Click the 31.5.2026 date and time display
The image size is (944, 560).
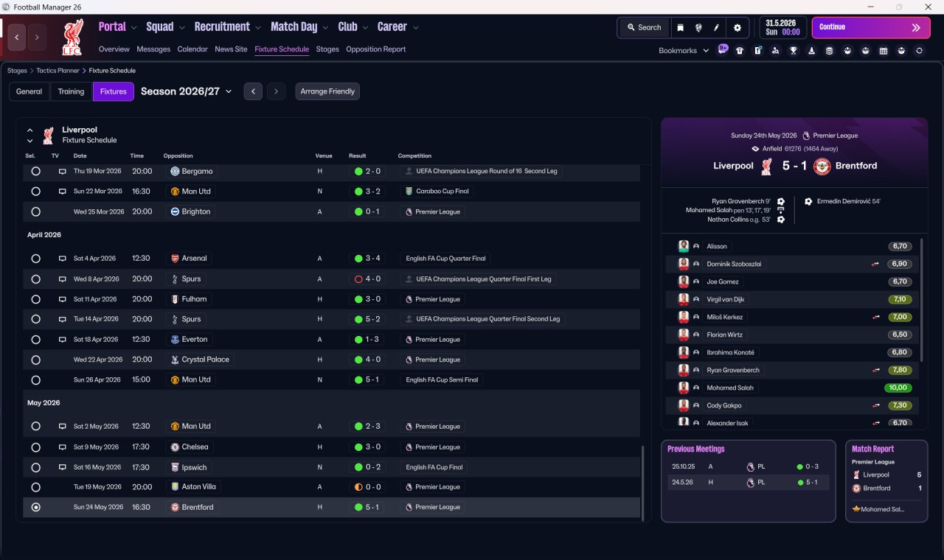(x=783, y=27)
